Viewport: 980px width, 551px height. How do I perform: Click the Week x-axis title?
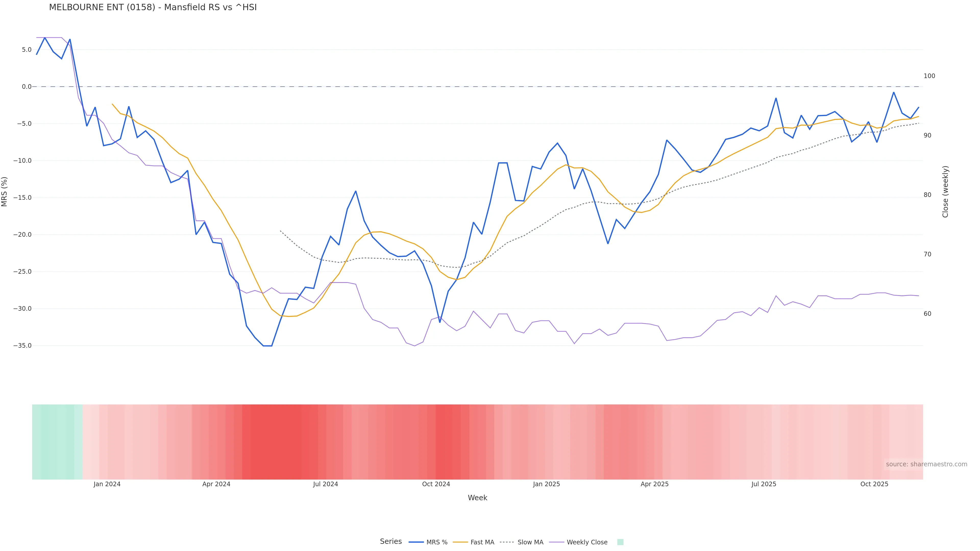(x=477, y=498)
